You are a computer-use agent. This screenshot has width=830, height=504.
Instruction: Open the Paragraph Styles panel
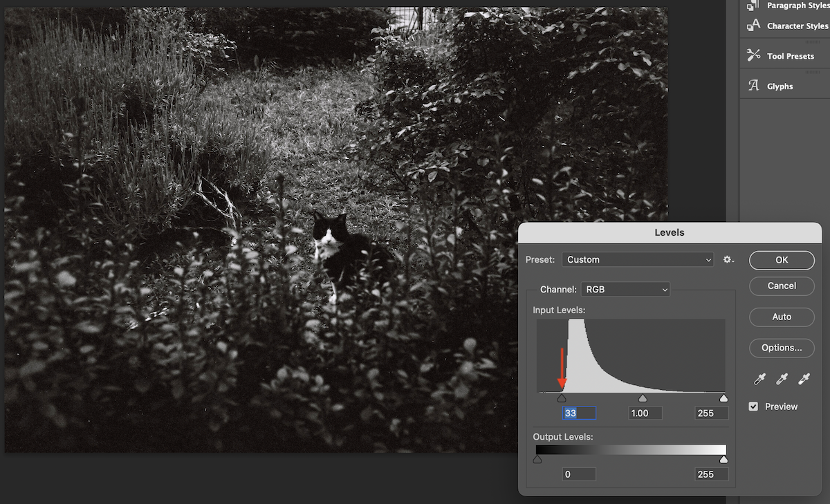788,6
